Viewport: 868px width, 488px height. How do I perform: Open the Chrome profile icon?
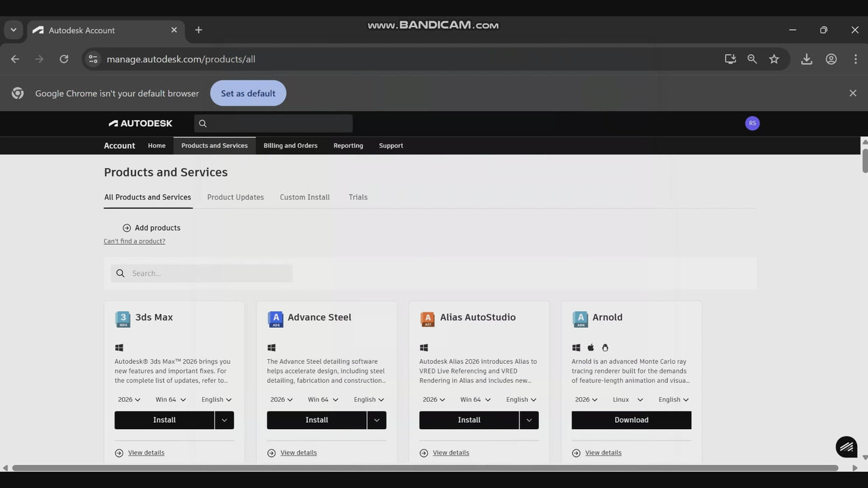click(831, 59)
